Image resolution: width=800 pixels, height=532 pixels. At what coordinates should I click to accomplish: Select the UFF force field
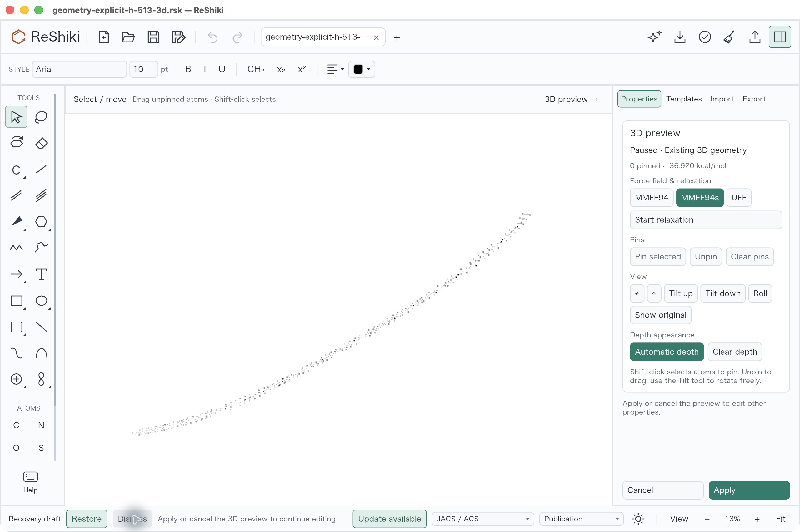click(x=738, y=197)
